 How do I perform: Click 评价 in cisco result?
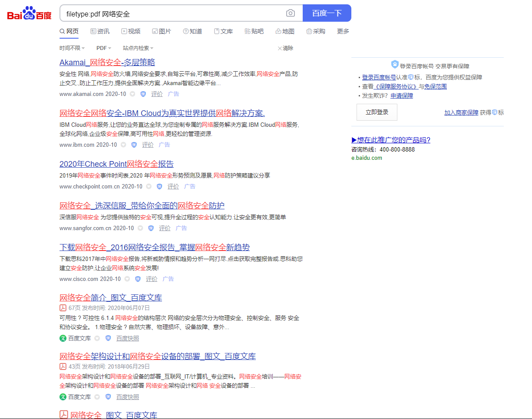point(152,279)
